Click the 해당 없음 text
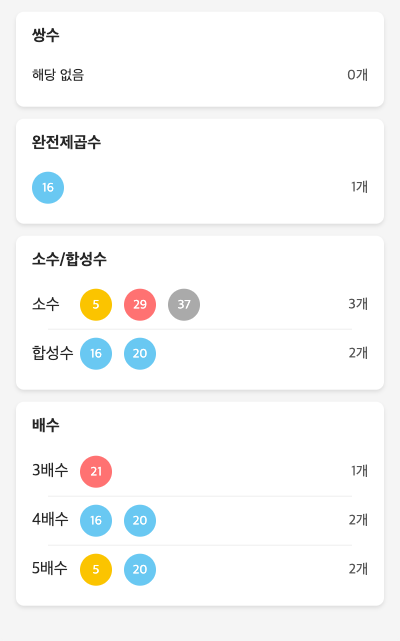 point(58,75)
